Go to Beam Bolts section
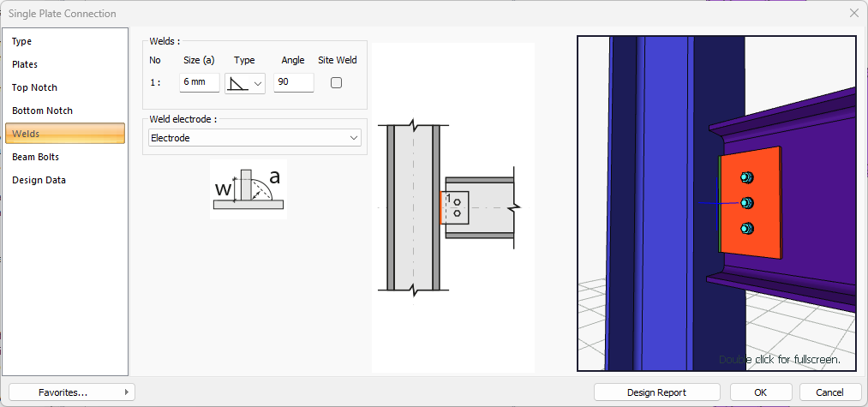The height and width of the screenshot is (407, 868). [65, 157]
